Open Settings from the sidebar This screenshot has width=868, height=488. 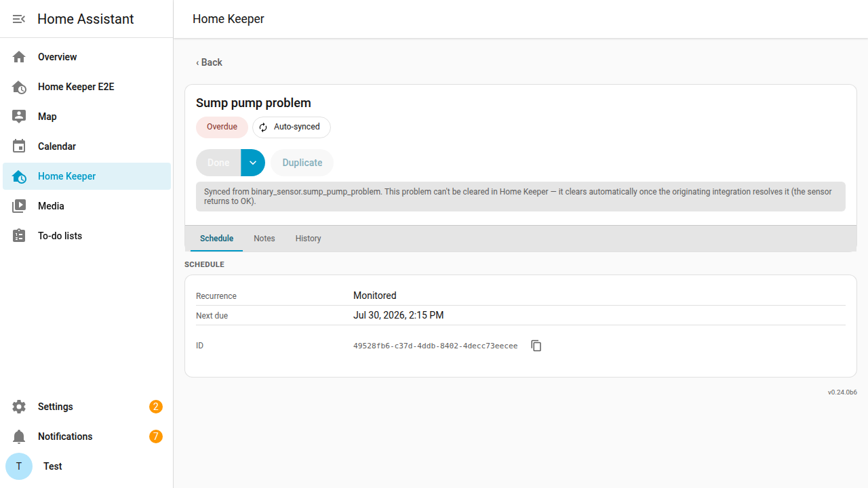(x=87, y=407)
